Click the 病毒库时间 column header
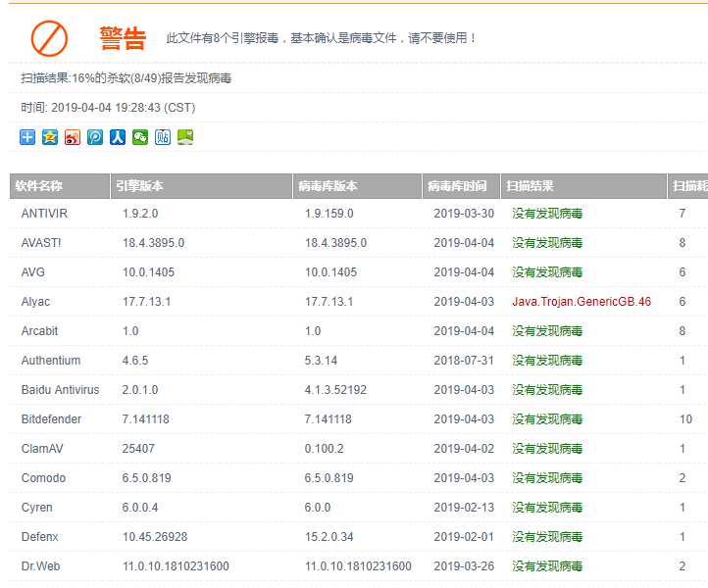The image size is (708, 588). [x=461, y=186]
